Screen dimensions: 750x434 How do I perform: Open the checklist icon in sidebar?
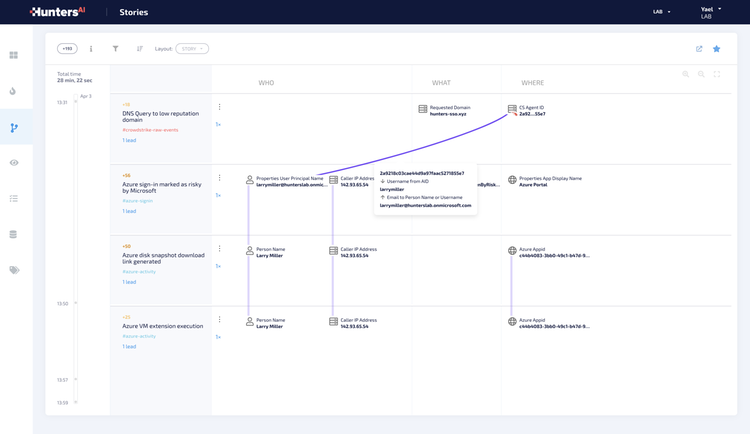point(14,198)
